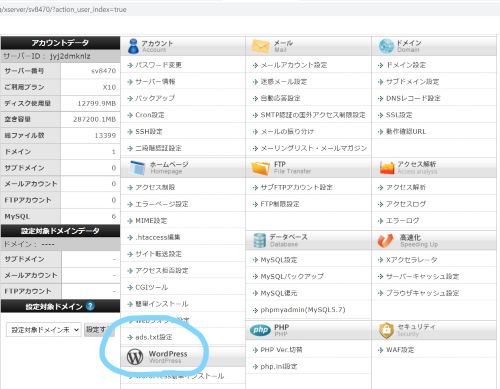Open the アクセス解析 link below its header
Image resolution: width=500 pixels, height=389 pixels.
pos(406,187)
